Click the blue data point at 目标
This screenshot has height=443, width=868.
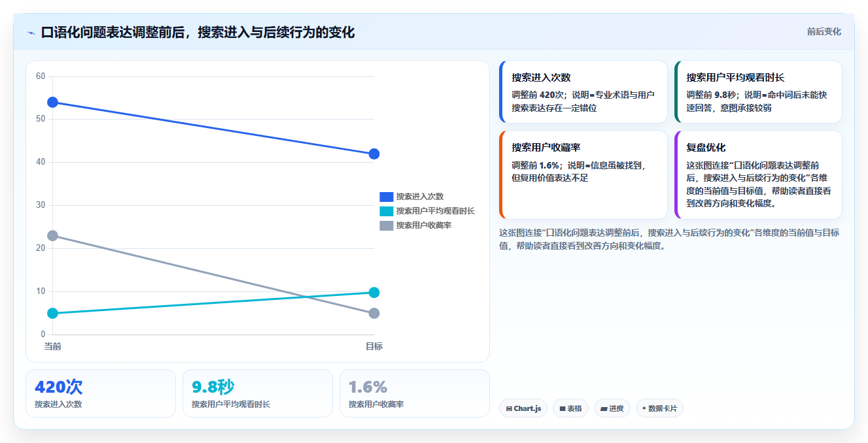(x=374, y=154)
